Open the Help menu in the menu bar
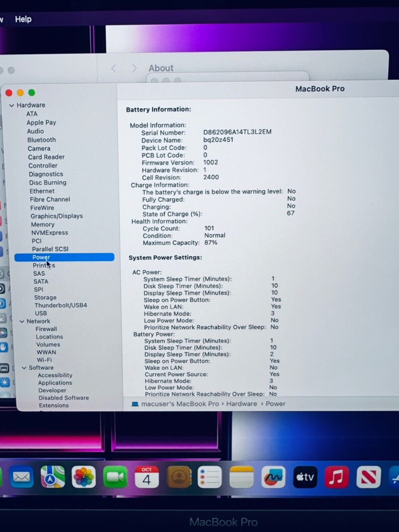Image resolution: width=399 pixels, height=532 pixels. click(23, 19)
